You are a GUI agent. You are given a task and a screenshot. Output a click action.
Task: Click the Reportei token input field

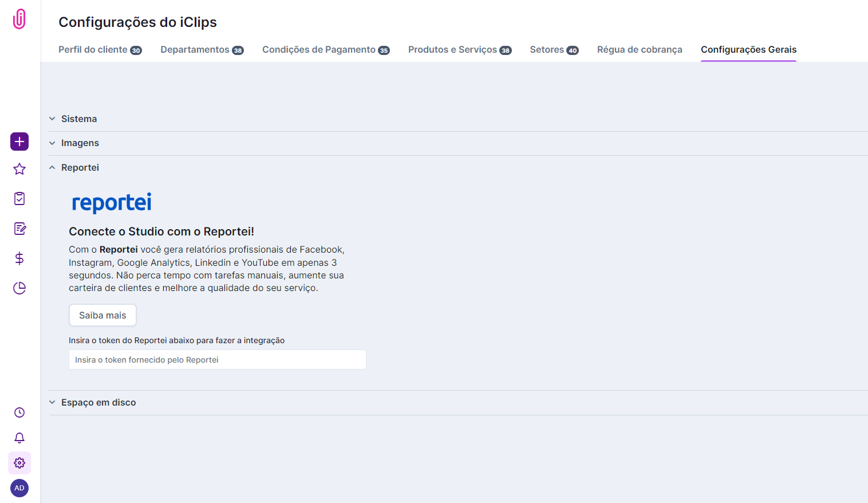217,359
